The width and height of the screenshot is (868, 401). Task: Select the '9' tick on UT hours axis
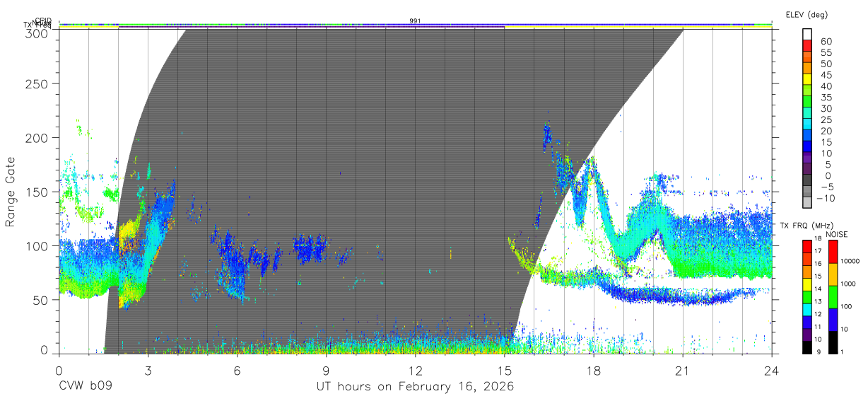coord(326,370)
